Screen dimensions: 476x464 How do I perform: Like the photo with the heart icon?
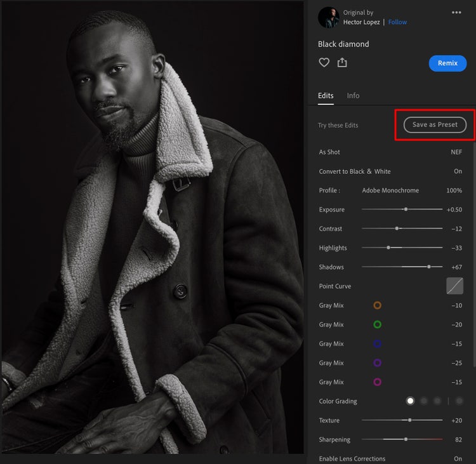324,63
